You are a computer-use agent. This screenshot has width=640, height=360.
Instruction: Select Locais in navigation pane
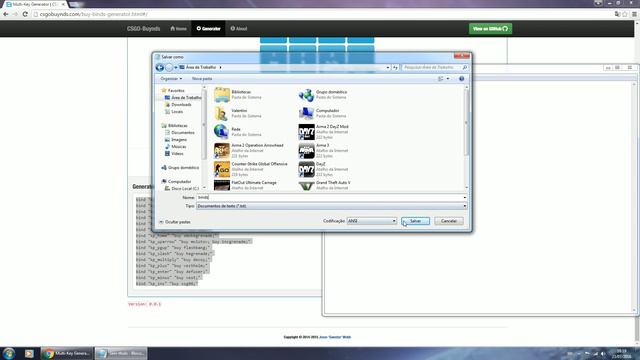click(177, 111)
